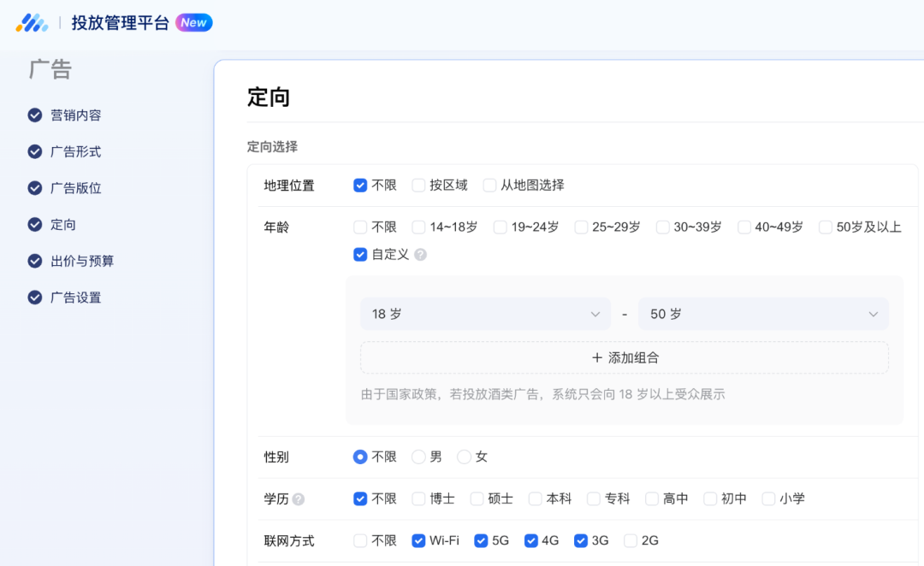Check 初中 education option

point(710,498)
